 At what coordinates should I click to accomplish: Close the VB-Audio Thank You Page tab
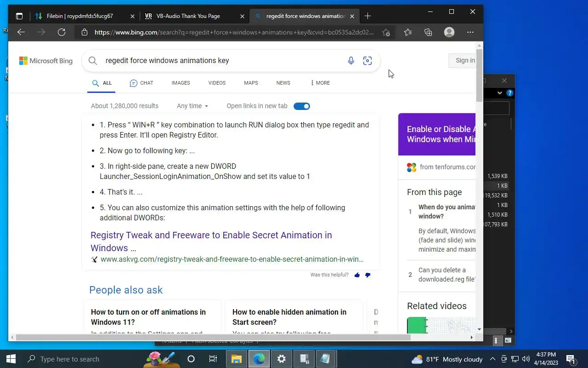point(242,16)
